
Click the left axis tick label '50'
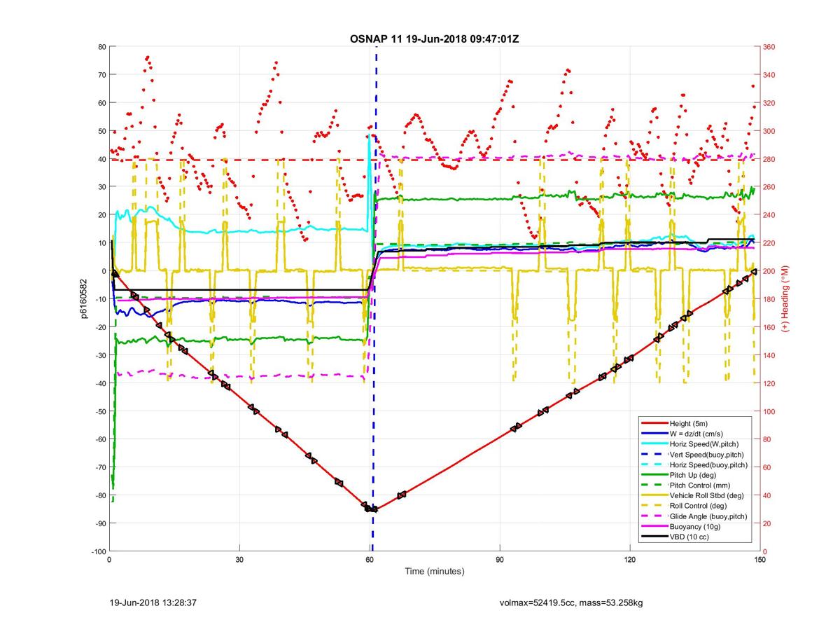(x=101, y=131)
